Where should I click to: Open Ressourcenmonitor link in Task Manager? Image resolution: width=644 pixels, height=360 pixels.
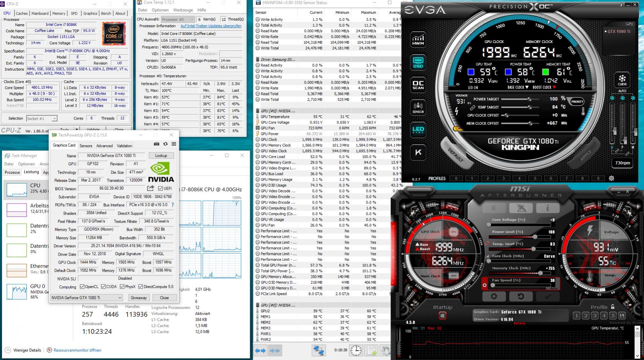pos(74,350)
